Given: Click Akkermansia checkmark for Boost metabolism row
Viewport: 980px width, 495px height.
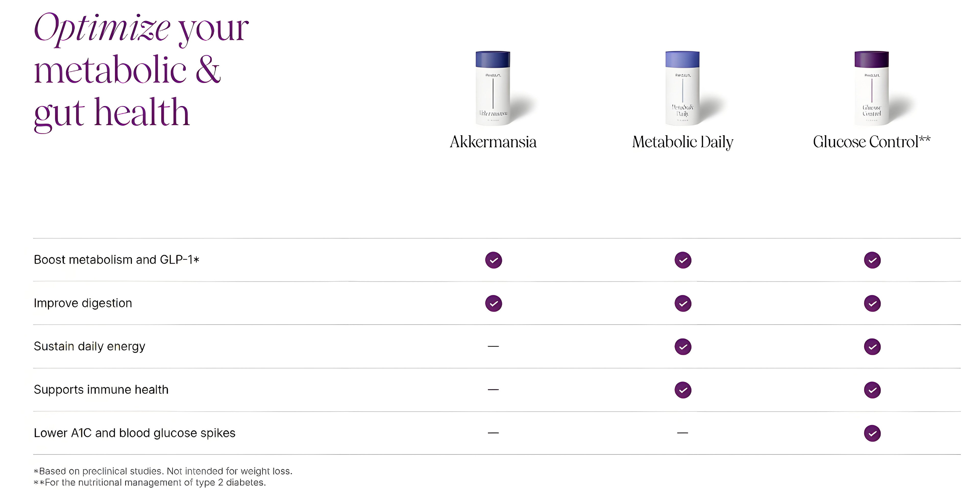Looking at the screenshot, I should click(493, 260).
